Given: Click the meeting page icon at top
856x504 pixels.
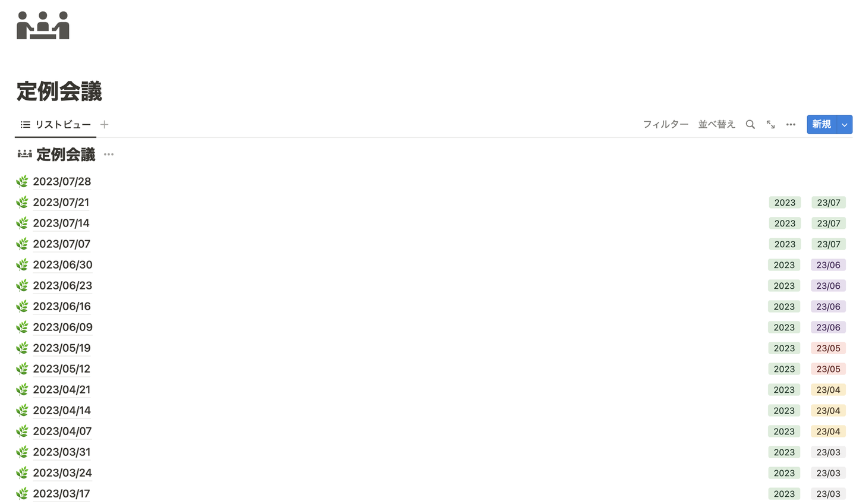Looking at the screenshot, I should pos(43,26).
